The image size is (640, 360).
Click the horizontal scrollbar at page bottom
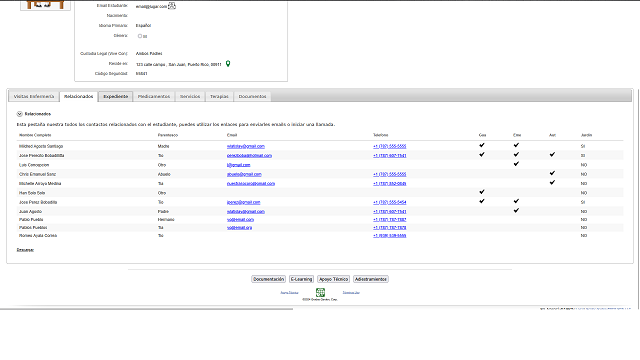pyautogui.click(x=146, y=309)
